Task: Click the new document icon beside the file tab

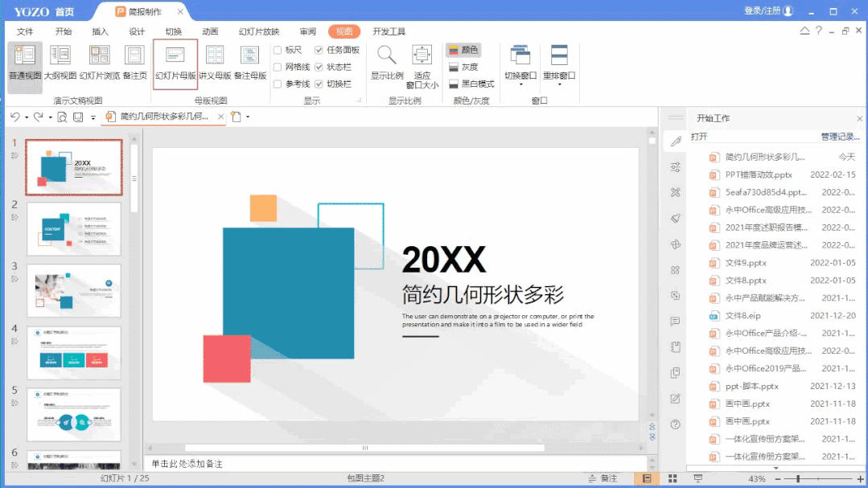Action: [237, 117]
